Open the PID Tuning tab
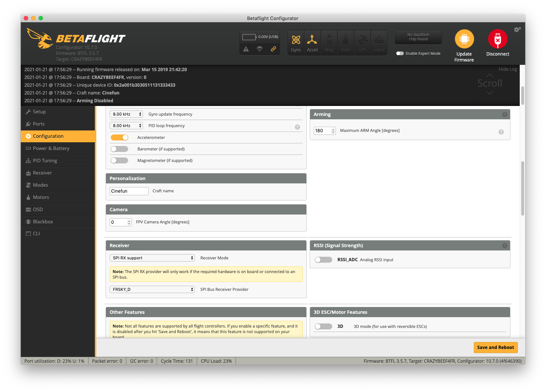 58,160
